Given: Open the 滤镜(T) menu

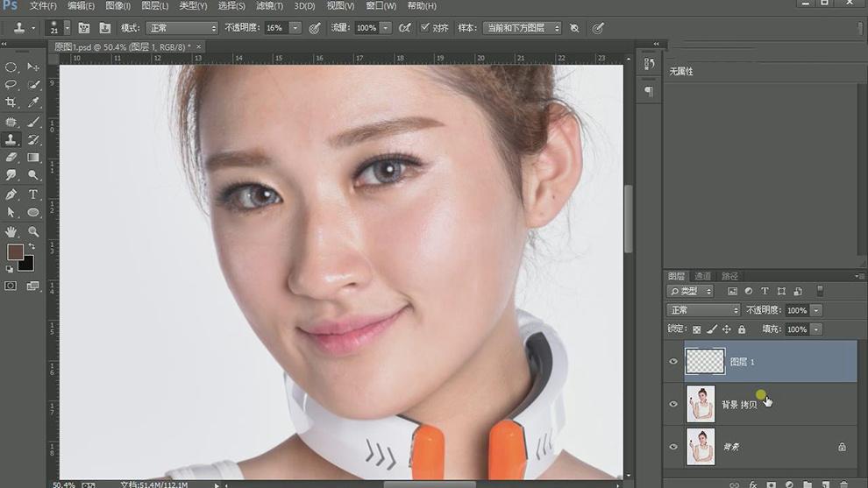Looking at the screenshot, I should 269,6.
